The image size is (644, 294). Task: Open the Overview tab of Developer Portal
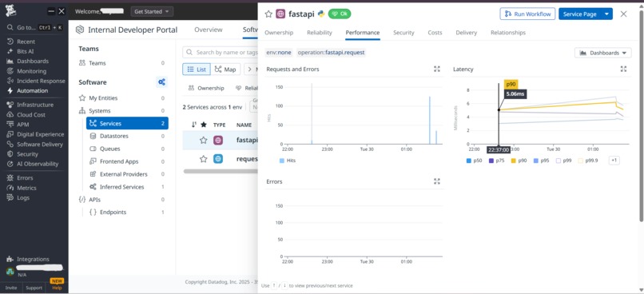[209, 30]
